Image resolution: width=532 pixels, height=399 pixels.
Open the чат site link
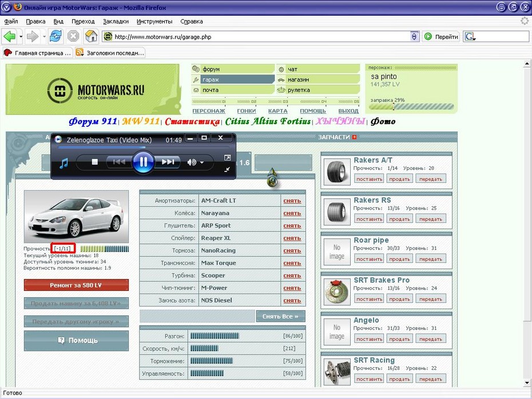coord(318,69)
